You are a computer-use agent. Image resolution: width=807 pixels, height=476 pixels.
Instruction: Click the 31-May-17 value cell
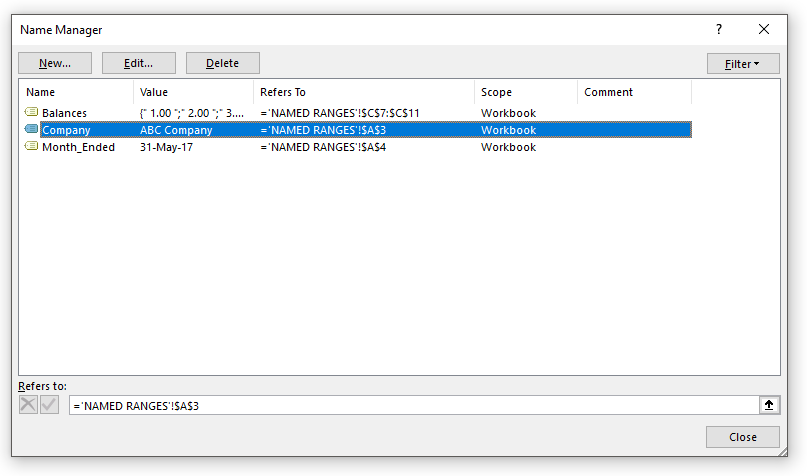point(166,147)
